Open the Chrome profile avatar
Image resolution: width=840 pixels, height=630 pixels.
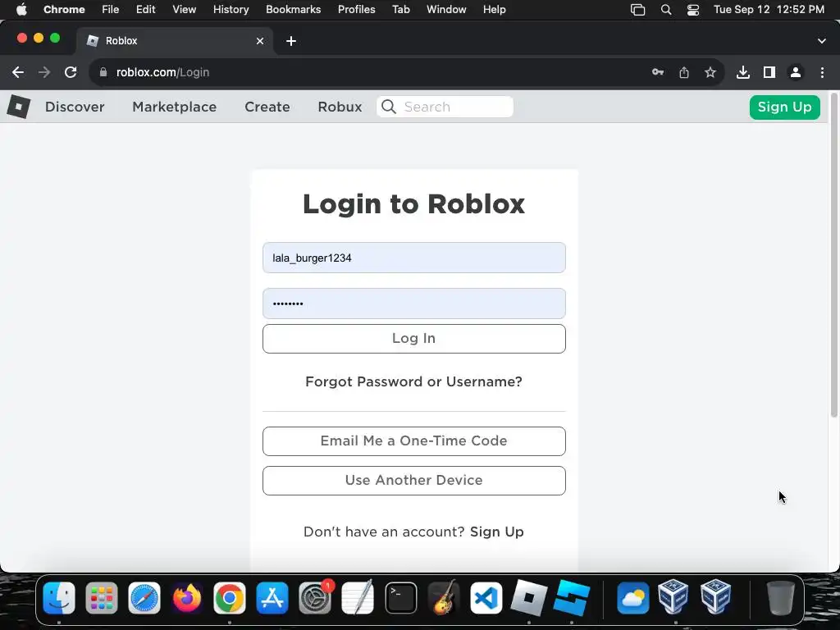click(796, 72)
